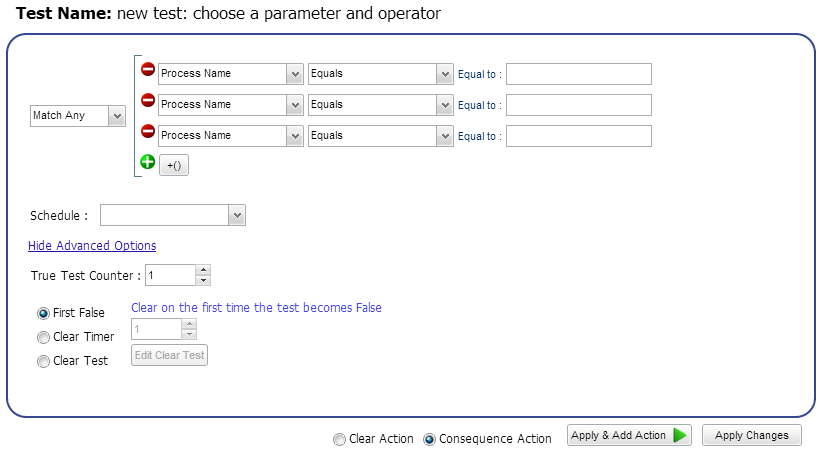Expand the first row's Equals operator dropdown
The height and width of the screenshot is (451, 820).
(445, 74)
